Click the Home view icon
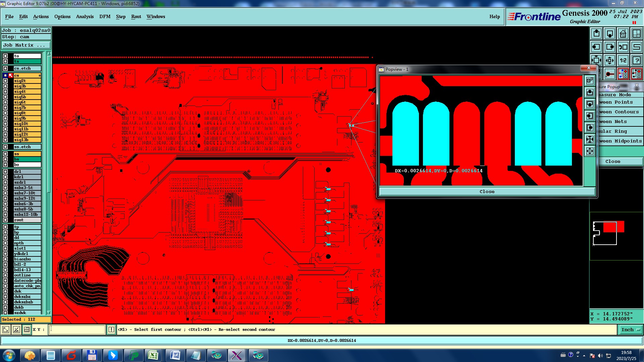Viewport: 644px width, 362px height. (x=623, y=34)
